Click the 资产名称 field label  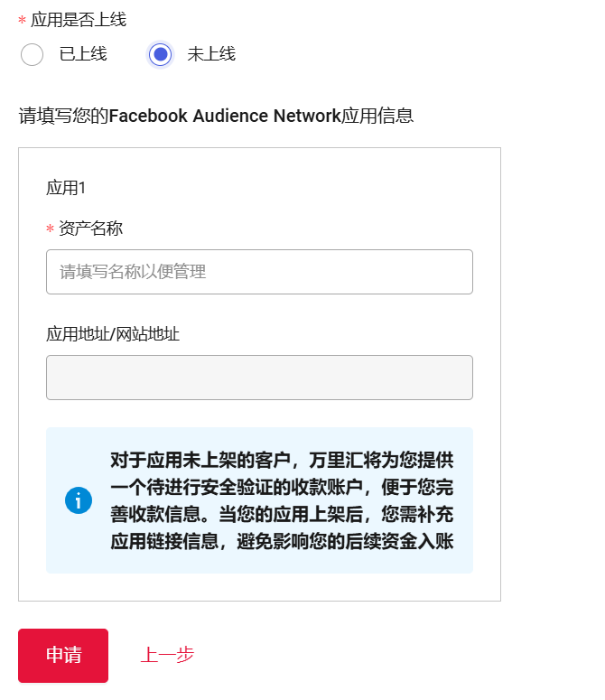pos(90,229)
